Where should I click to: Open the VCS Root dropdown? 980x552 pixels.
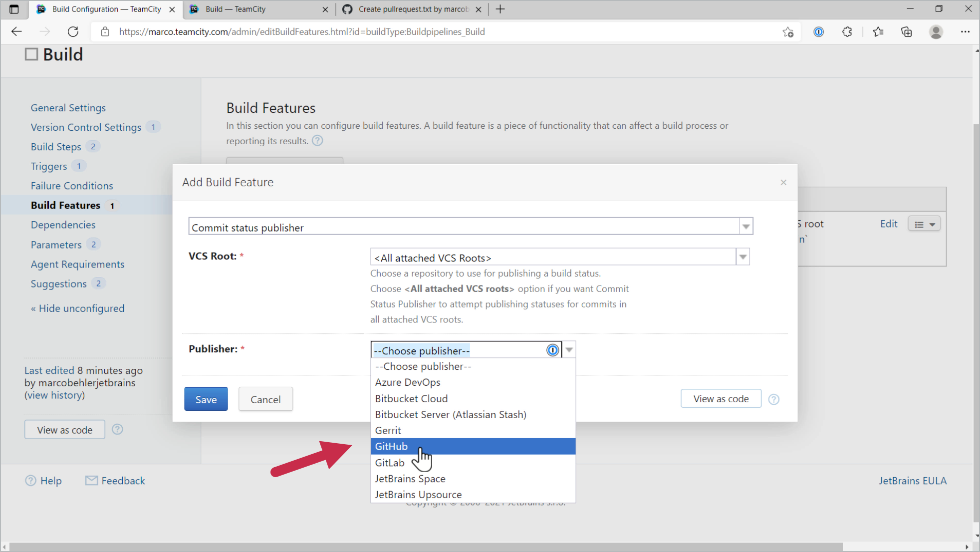[x=743, y=257]
